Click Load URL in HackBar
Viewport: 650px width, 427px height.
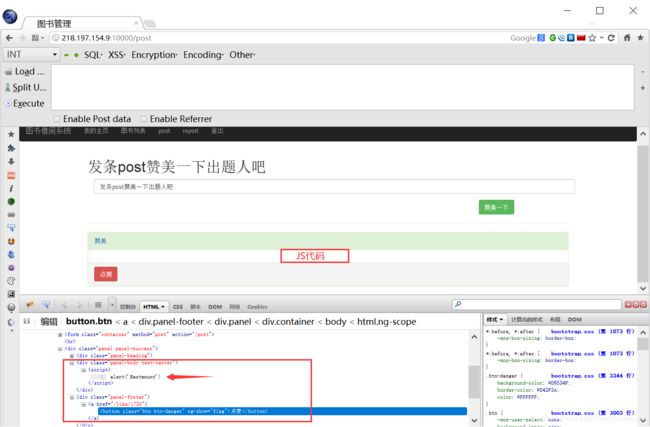pos(25,72)
